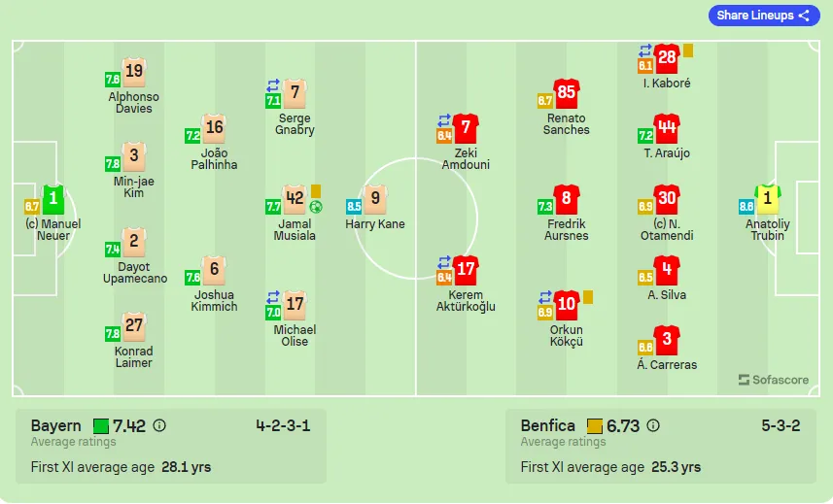
Task: Open Joshua Kimmich's player name link
Action: pyautogui.click(x=214, y=300)
